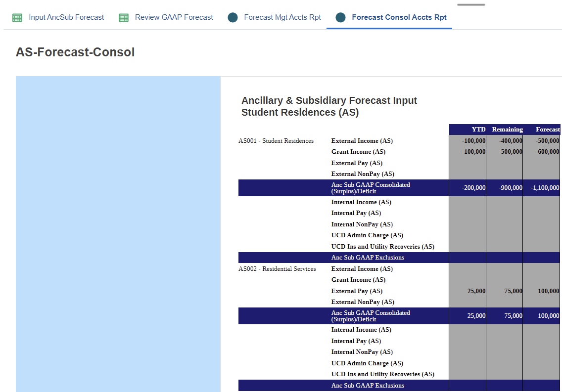Select the Remaining column header
Screen dimensions: 562x392
coord(508,129)
